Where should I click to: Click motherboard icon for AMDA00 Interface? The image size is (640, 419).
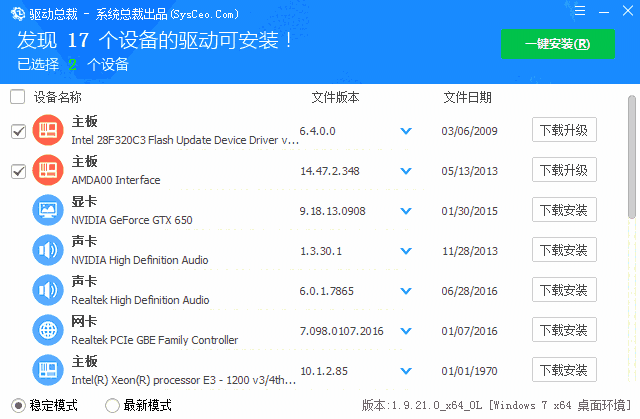[48, 170]
